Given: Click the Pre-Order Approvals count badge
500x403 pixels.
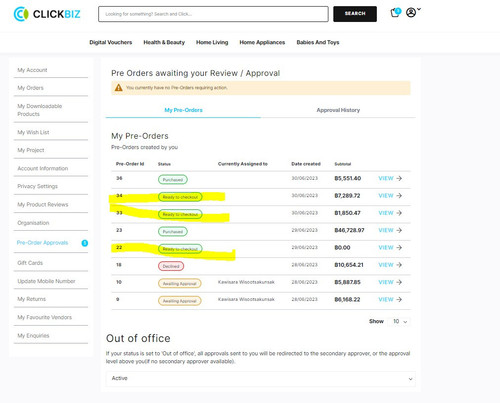Looking at the screenshot, I should pyautogui.click(x=85, y=243).
